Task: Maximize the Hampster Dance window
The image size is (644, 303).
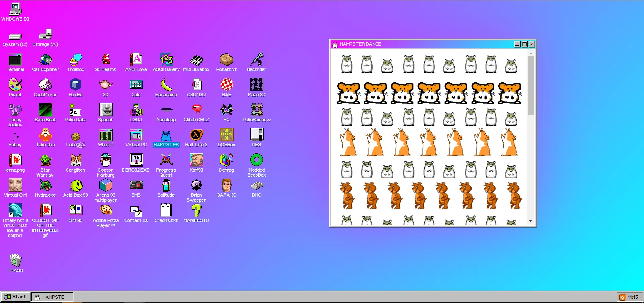Action: [x=525, y=44]
